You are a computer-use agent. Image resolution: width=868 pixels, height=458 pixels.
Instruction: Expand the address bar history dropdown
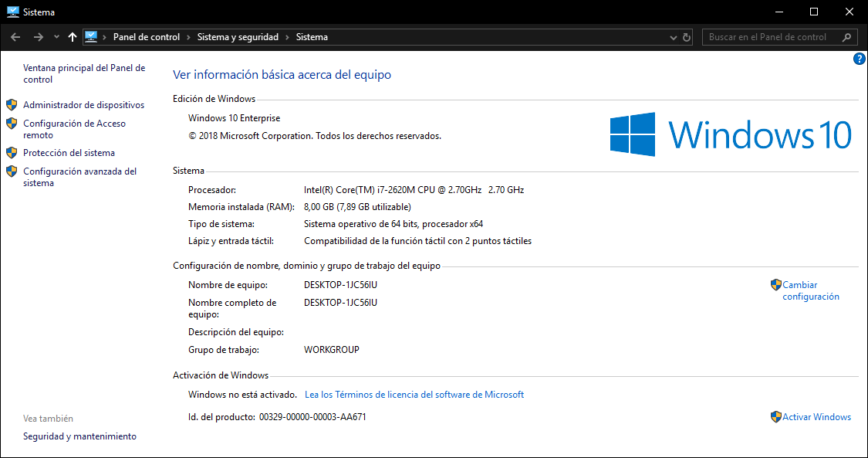[672, 37]
